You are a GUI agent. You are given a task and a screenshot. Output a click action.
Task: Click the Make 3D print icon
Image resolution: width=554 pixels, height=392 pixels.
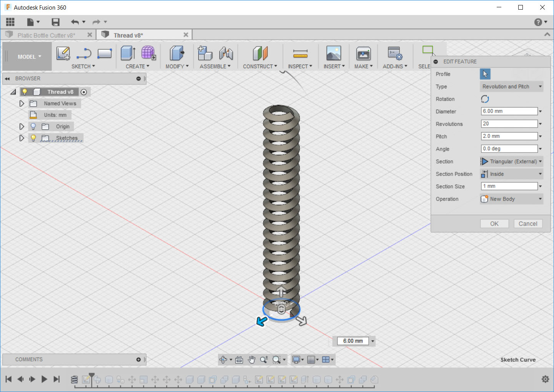[363, 53]
